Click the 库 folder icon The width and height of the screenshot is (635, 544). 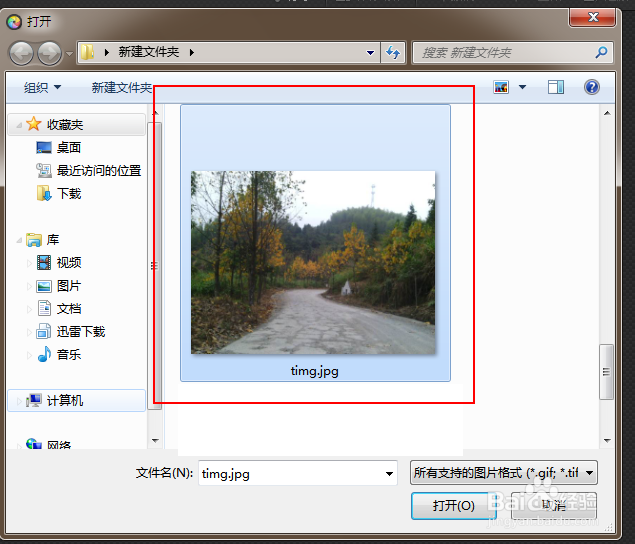(x=34, y=240)
